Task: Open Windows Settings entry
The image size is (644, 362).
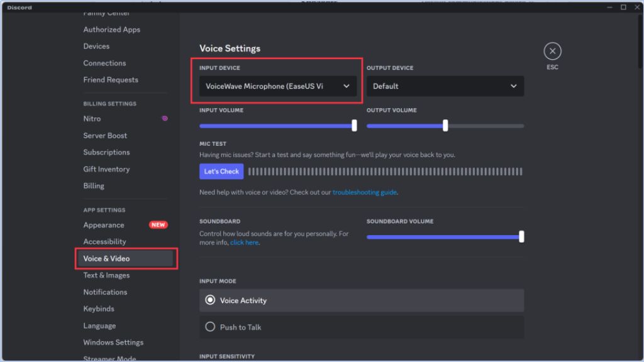Action: click(x=113, y=343)
